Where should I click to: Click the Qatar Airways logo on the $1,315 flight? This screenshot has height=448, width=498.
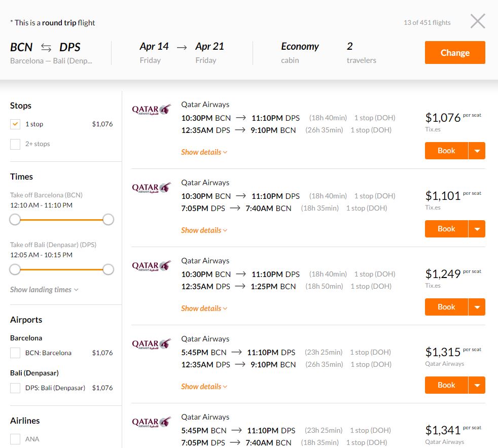coord(152,344)
